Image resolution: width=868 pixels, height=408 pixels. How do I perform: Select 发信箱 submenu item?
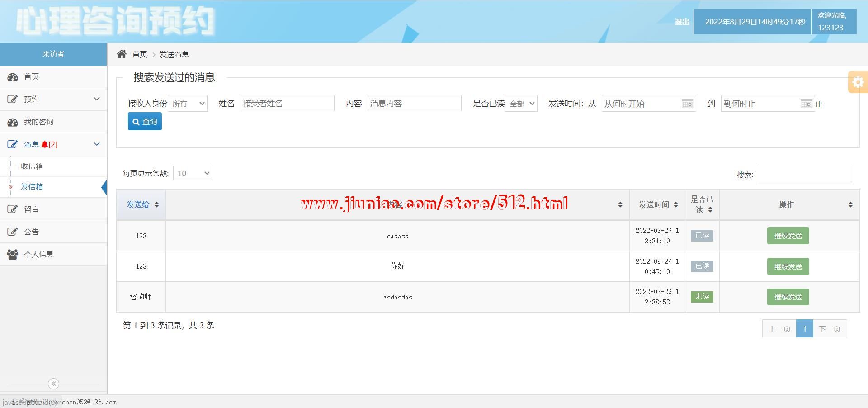[53, 187]
